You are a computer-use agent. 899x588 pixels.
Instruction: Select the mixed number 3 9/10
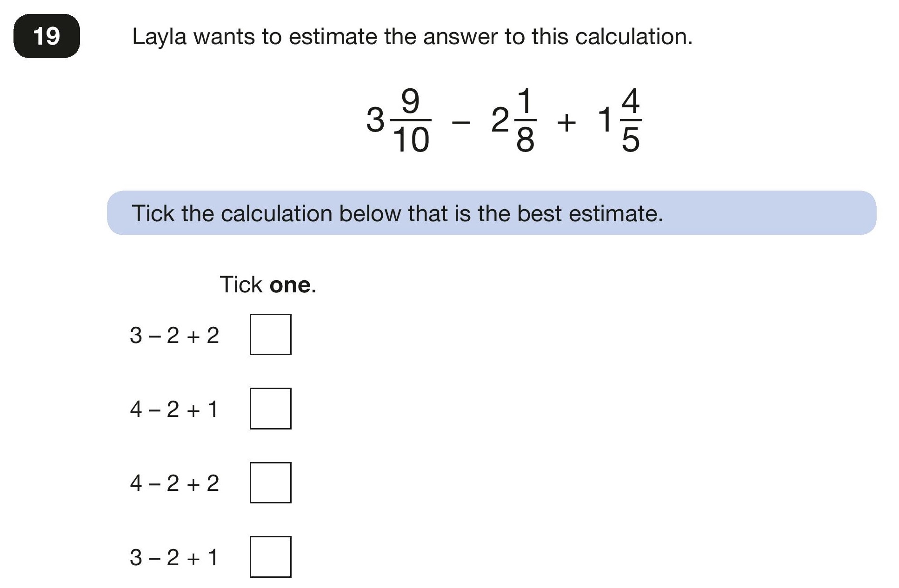399,121
